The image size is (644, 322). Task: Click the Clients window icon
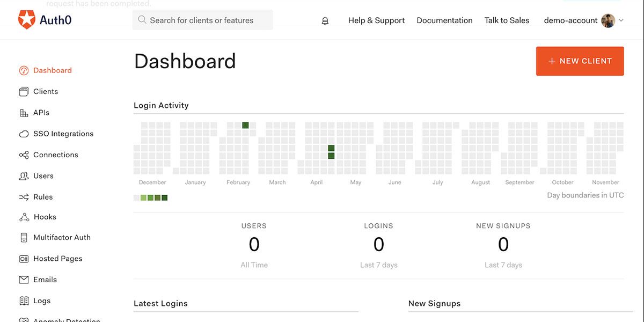tap(24, 92)
